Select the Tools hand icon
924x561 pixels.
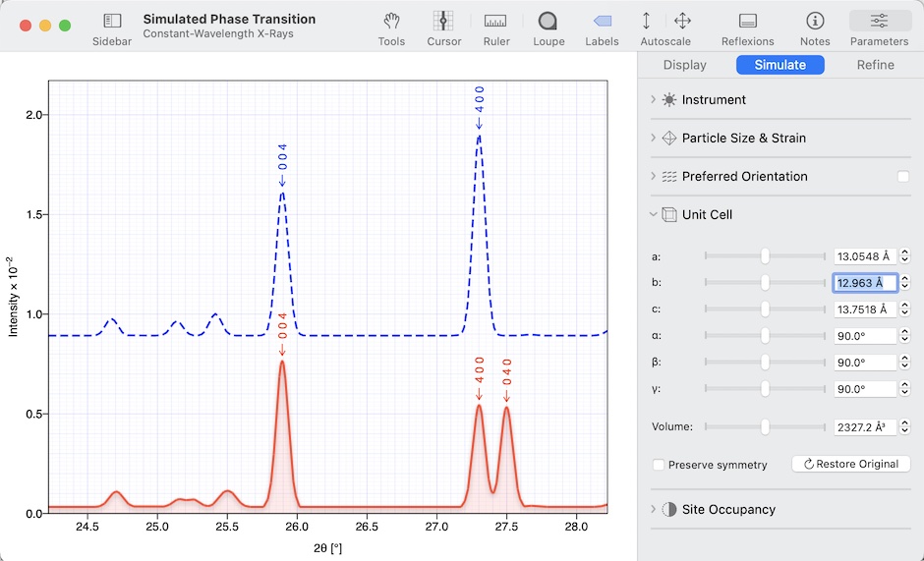pyautogui.click(x=391, y=22)
